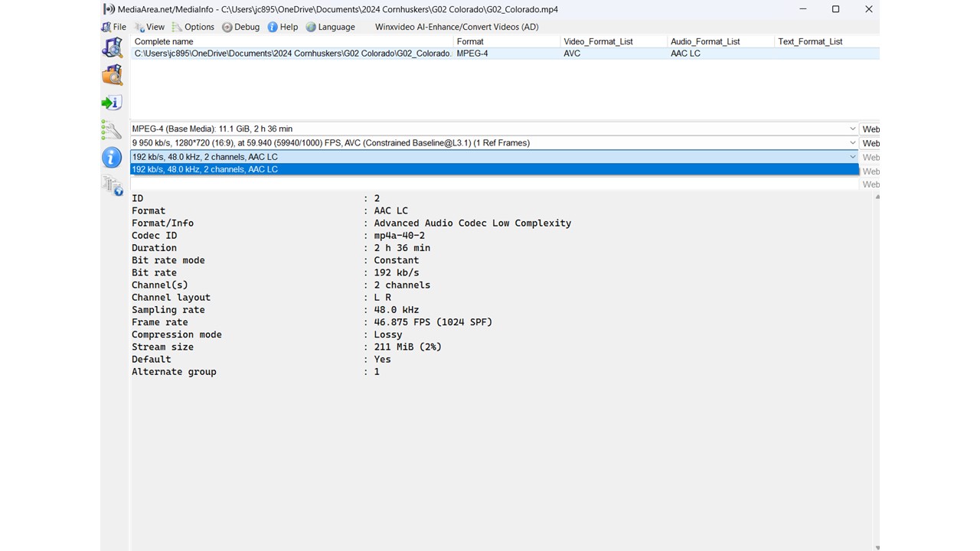Image resolution: width=980 pixels, height=551 pixels.
Task: Click the '2 h 36 min' duration value
Action: point(402,248)
